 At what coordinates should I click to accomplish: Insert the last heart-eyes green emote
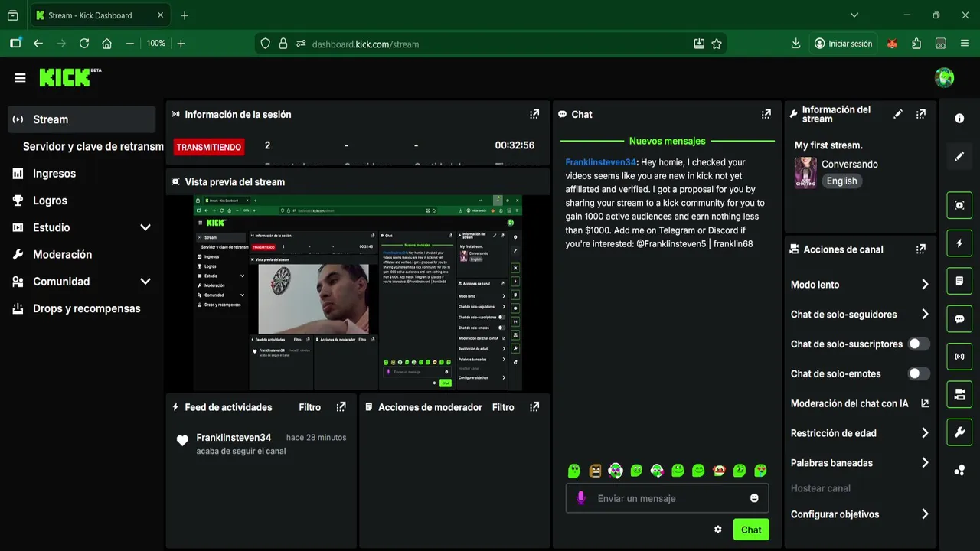760,471
